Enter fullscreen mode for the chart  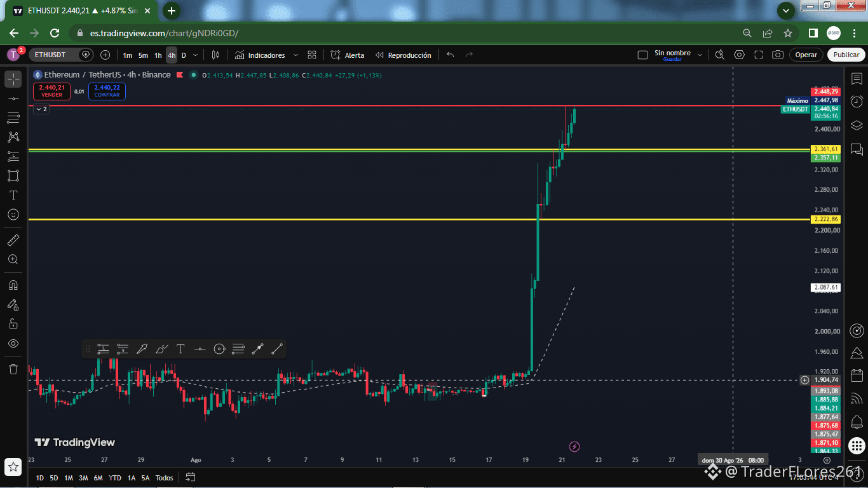[x=759, y=55]
